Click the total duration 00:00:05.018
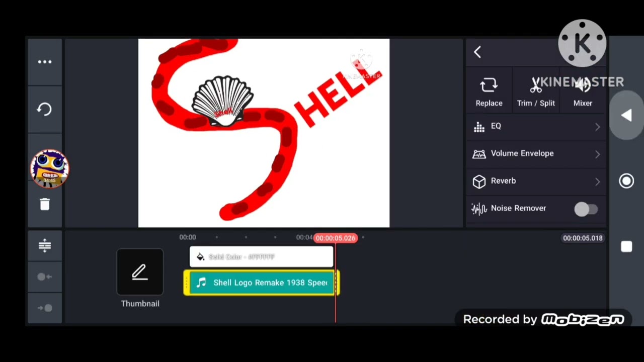Image resolution: width=644 pixels, height=362 pixels. (583, 238)
